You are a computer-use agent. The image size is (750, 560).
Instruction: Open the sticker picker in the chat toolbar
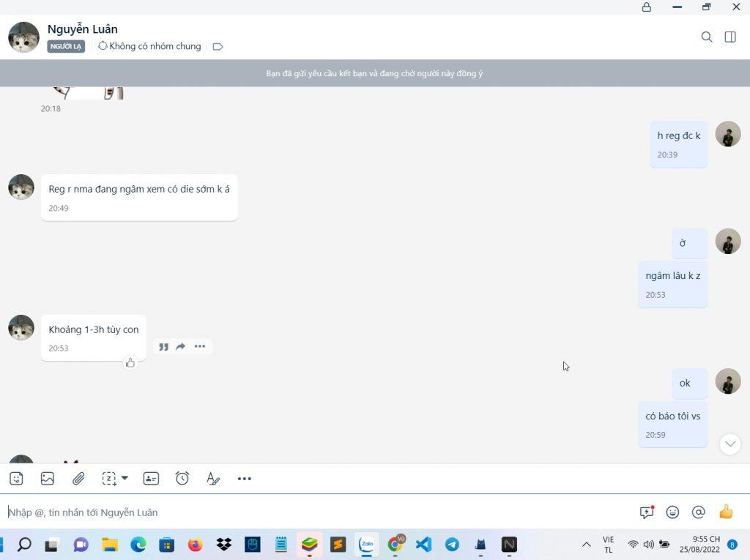point(16,479)
